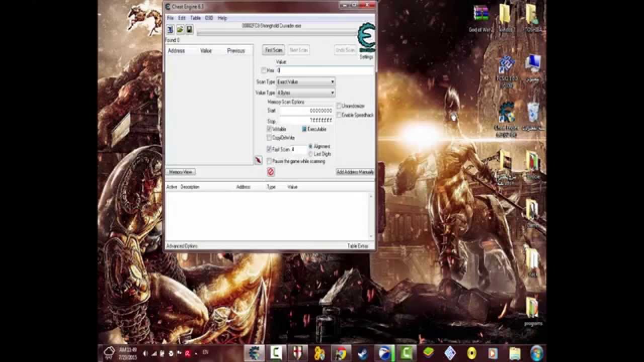
Task: Enable the Unrandomizer checkbox
Action: (x=339, y=106)
